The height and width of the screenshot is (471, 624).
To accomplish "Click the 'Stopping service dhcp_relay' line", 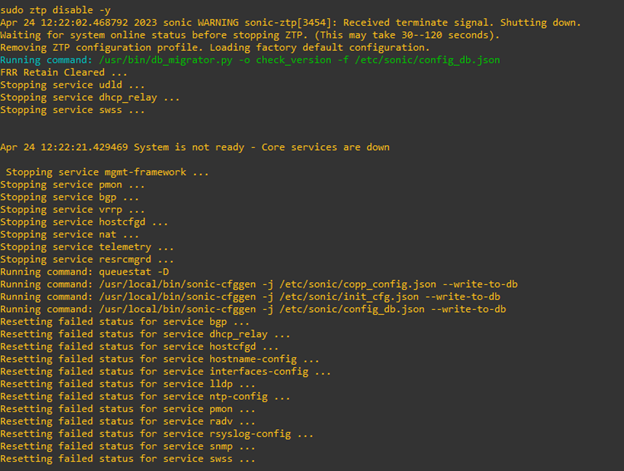I will click(90, 97).
